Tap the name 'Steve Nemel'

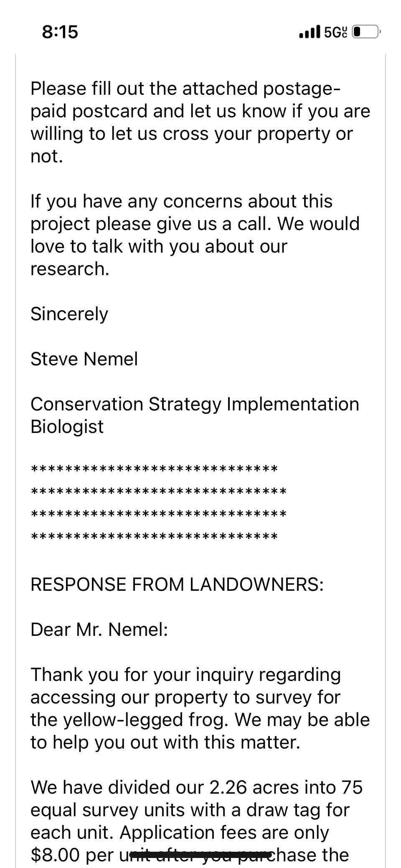84,359
